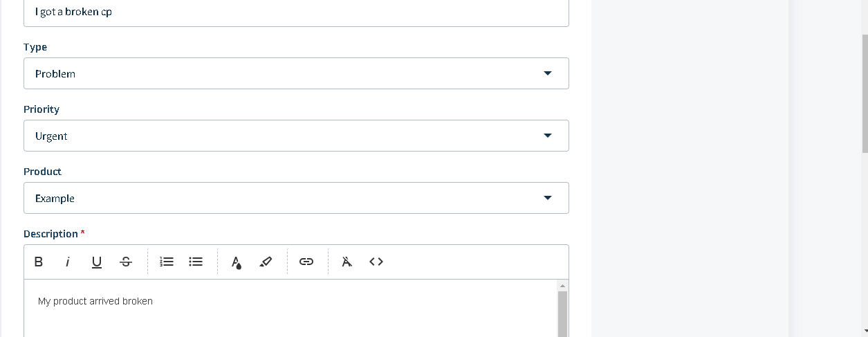The image size is (868, 337).
Task: Click into the description text 'My product arrived broken'
Action: click(x=95, y=301)
